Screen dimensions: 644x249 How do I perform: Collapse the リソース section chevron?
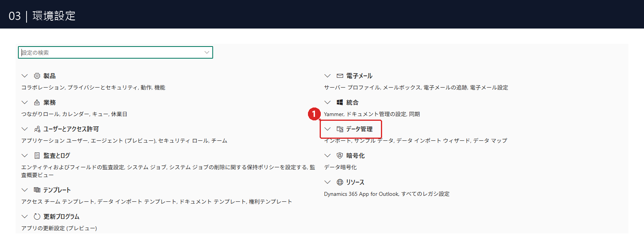click(x=327, y=182)
